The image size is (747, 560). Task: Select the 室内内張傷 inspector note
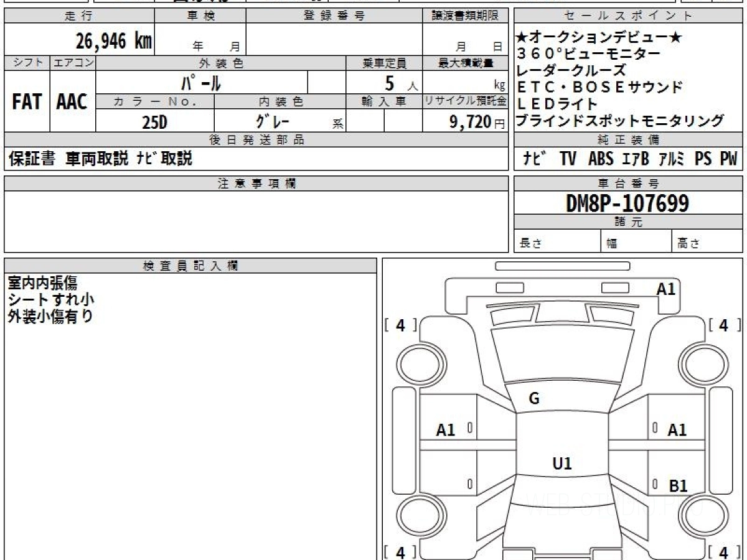coord(42,283)
